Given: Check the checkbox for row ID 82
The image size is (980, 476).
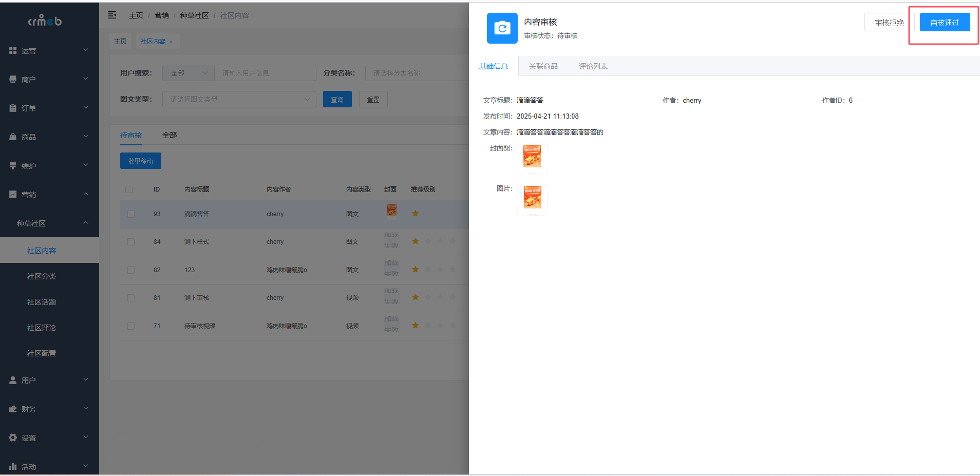Looking at the screenshot, I should pyautogui.click(x=131, y=270).
